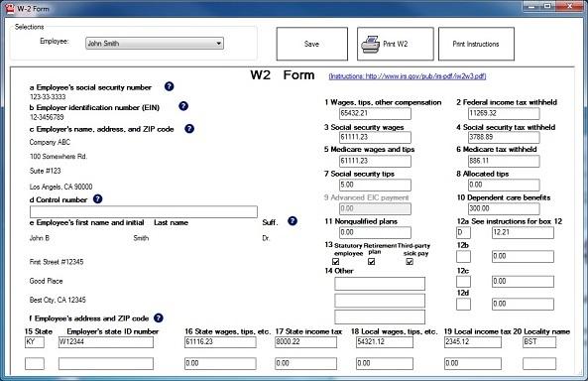588x381 pixels.
Task: Show help for Control number
Action: click(97, 199)
